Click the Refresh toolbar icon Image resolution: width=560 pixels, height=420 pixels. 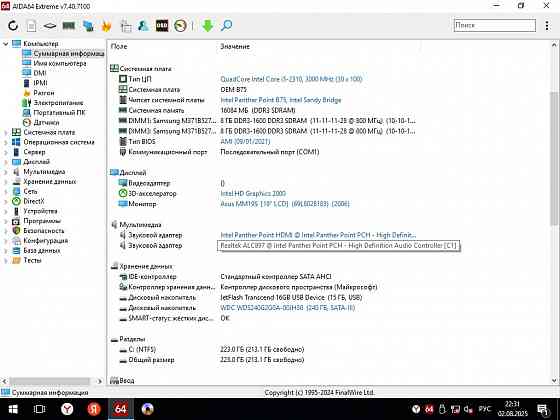click(x=13, y=25)
